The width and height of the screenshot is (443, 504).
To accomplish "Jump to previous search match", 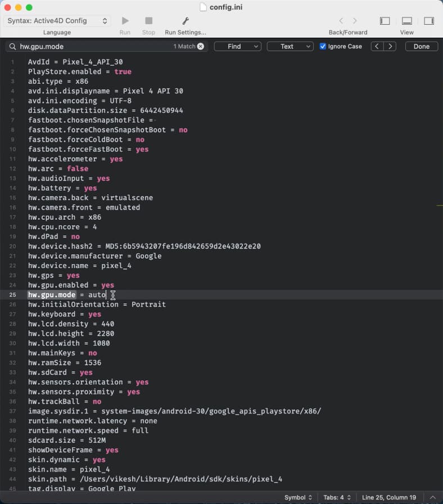I will coord(377,46).
